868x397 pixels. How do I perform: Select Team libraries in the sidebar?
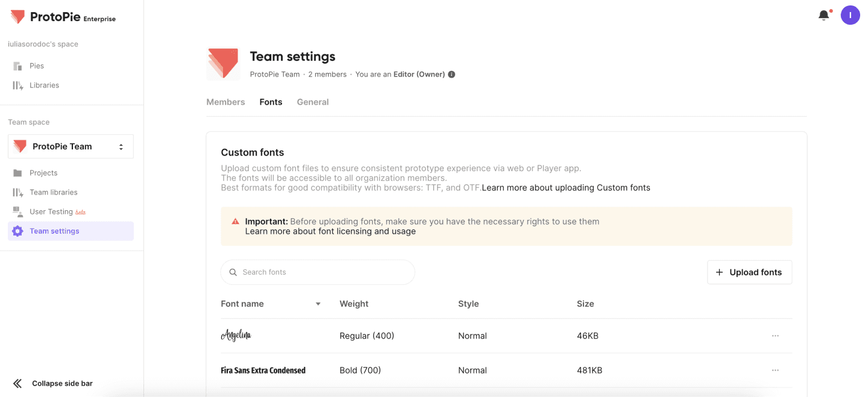pyautogui.click(x=54, y=192)
